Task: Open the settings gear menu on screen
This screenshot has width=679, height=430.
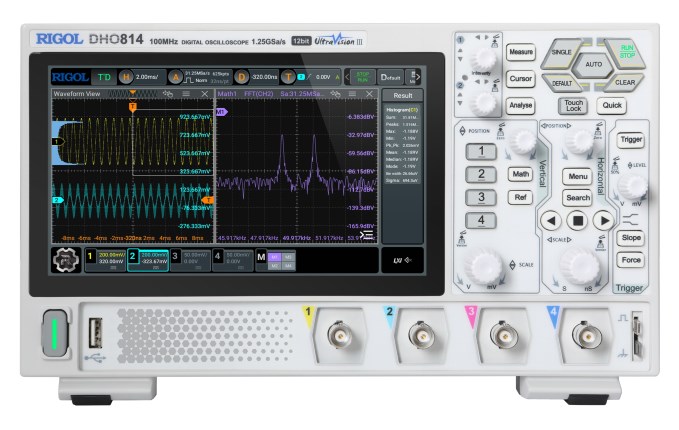Action: pyautogui.click(x=66, y=260)
